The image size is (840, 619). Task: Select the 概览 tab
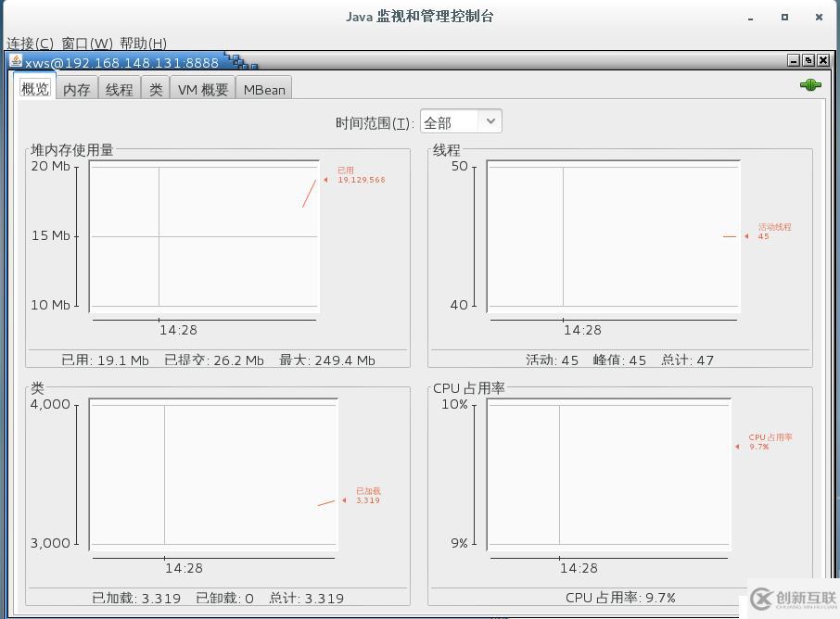(x=35, y=88)
